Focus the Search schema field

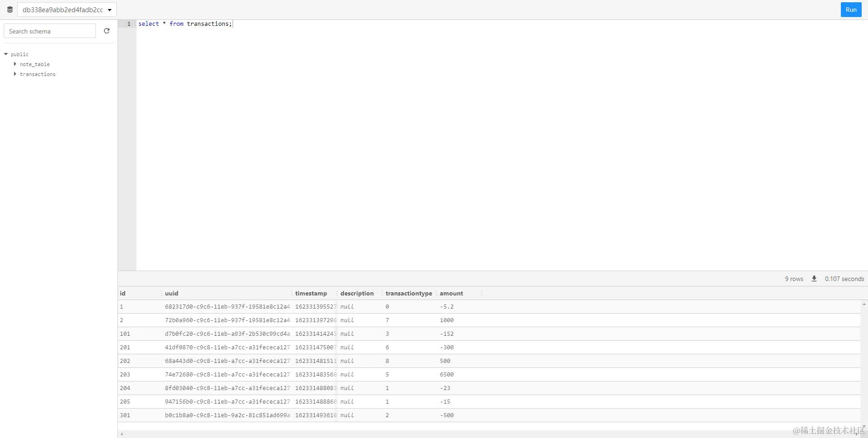click(x=50, y=31)
